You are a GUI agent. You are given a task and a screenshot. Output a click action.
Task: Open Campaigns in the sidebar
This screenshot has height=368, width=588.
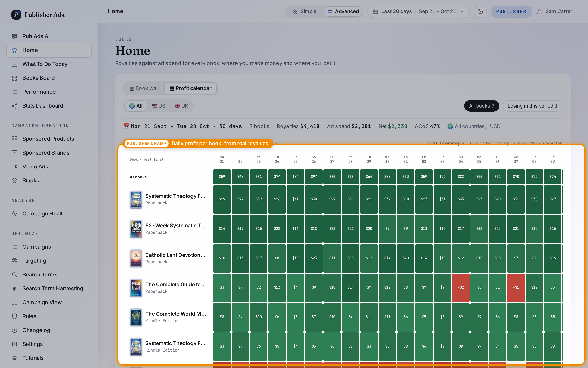click(49, 247)
